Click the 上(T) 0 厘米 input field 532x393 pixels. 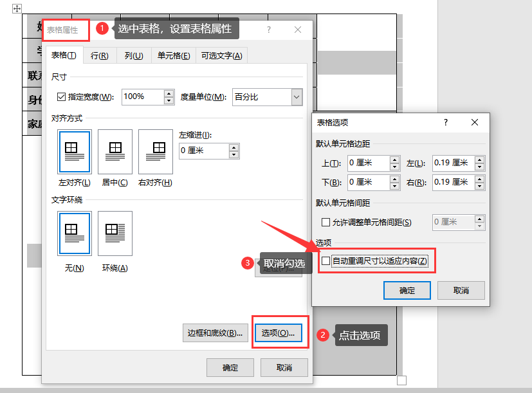tap(369, 163)
